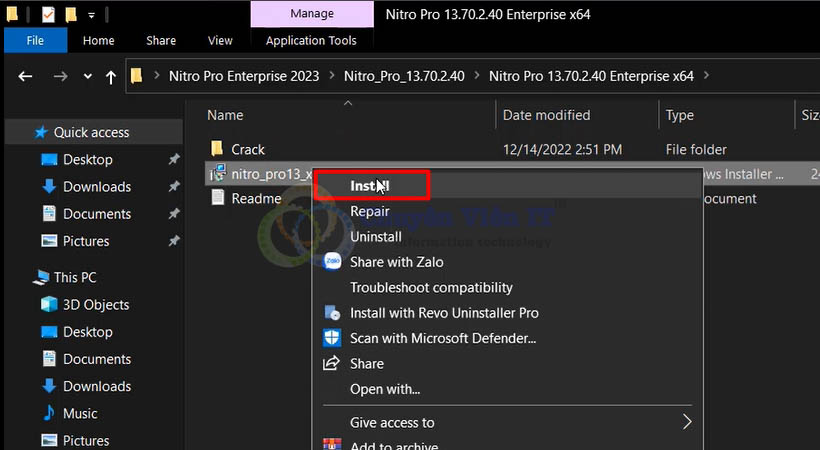Click the File folder type cell
820x450 pixels.
(696, 150)
